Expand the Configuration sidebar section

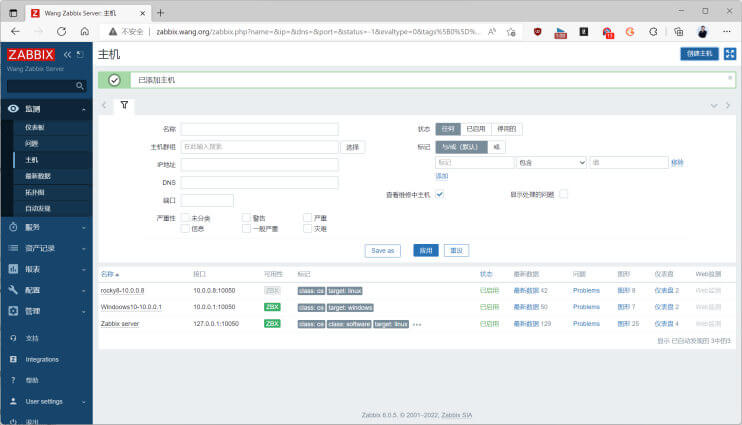[46, 290]
